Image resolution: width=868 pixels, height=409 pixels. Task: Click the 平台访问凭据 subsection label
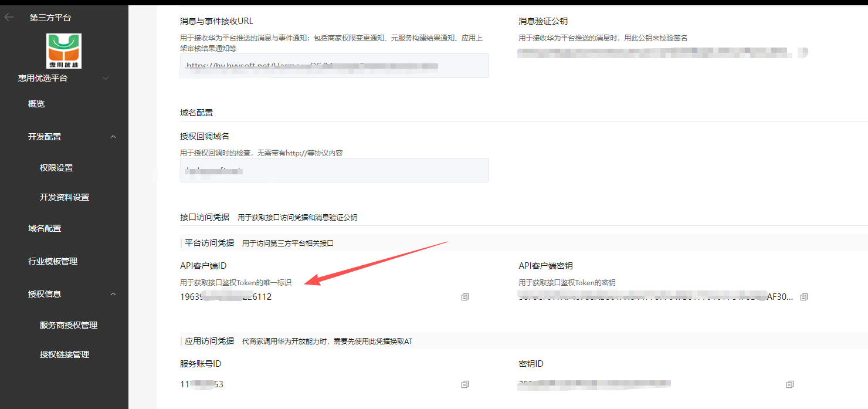point(209,243)
